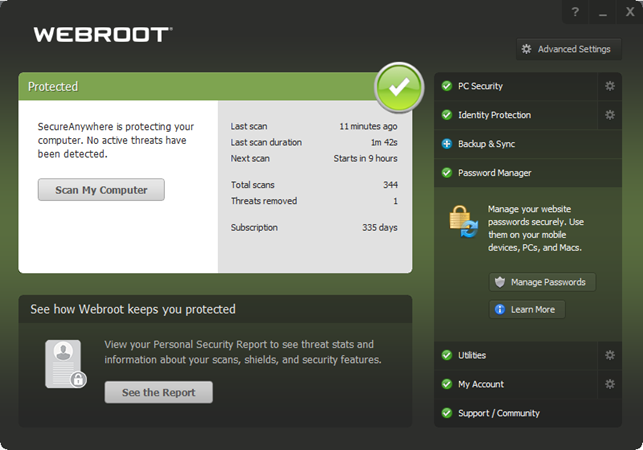Open My Account gear settings
This screenshot has height=450, width=643.
point(610,384)
